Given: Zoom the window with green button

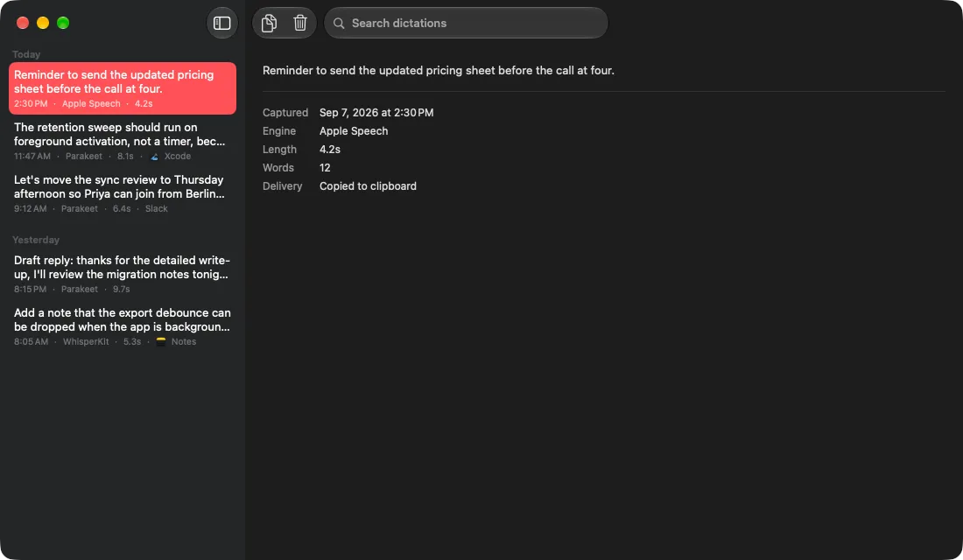Looking at the screenshot, I should click(x=63, y=24).
